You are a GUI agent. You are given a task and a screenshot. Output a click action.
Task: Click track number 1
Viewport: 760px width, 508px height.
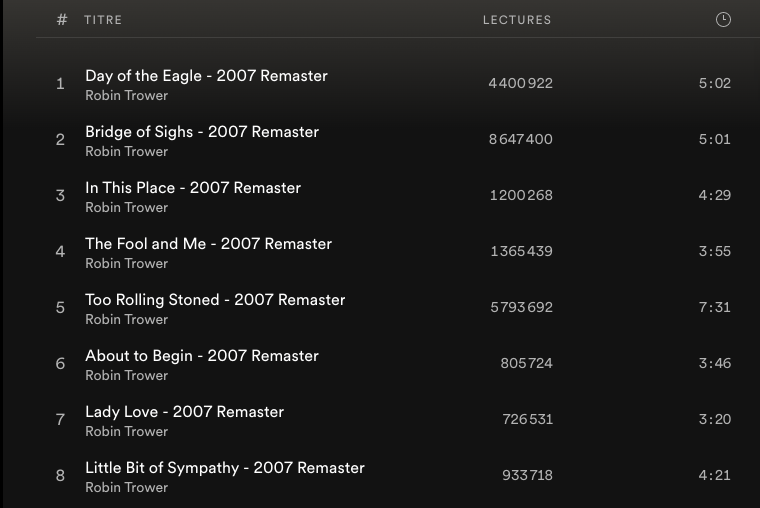[x=60, y=84]
